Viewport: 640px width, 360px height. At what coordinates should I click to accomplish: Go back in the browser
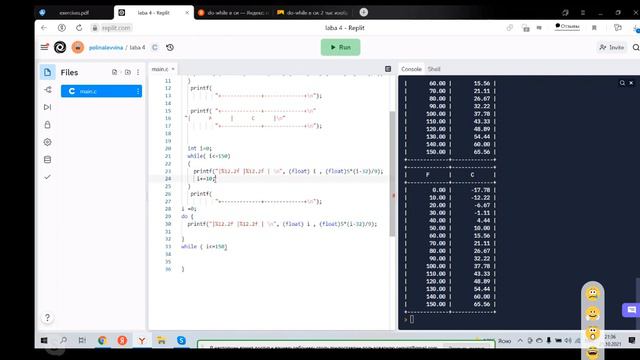[x=44, y=28]
